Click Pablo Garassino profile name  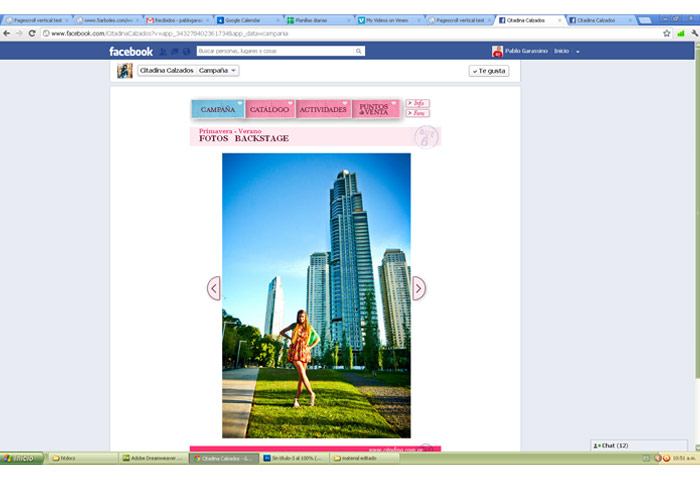pyautogui.click(x=526, y=51)
